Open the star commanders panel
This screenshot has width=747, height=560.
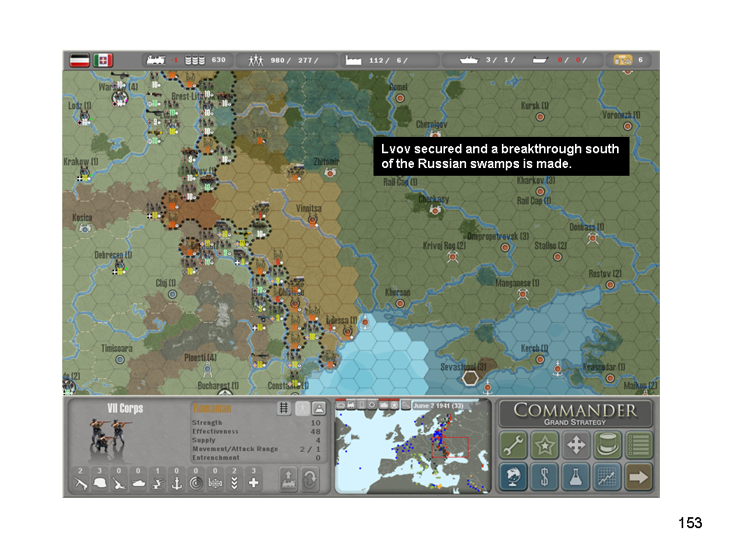tap(545, 446)
